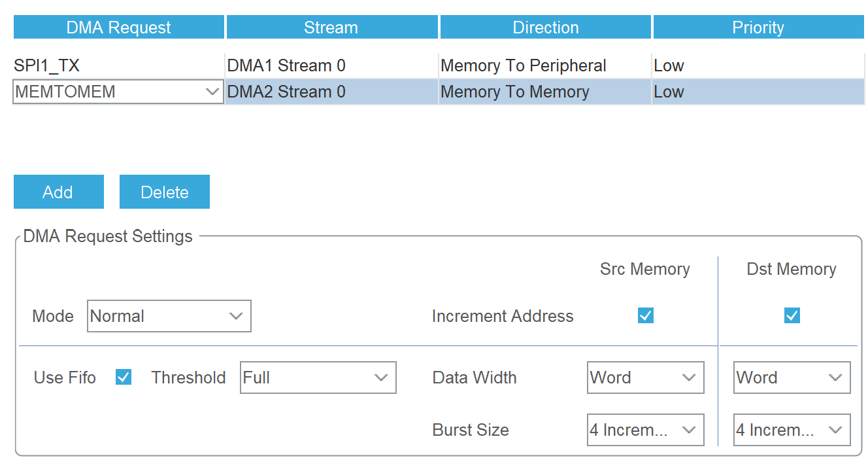Click the Delete button
This screenshot has height=458, width=868.
pos(164,192)
